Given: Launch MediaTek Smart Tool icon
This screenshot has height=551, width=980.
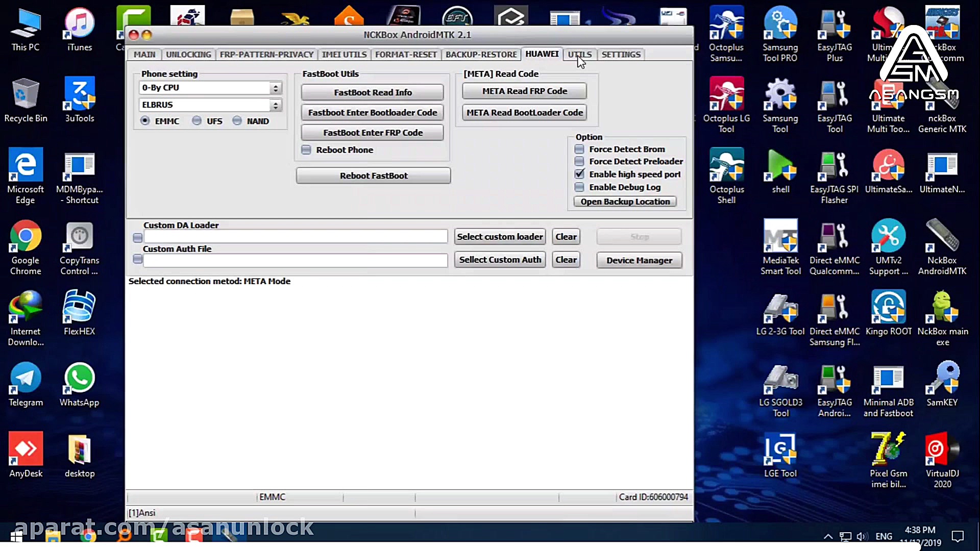Looking at the screenshot, I should pos(780,247).
